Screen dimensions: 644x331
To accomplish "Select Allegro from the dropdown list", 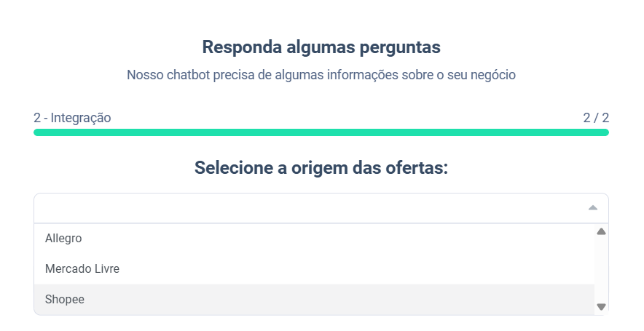I will (63, 238).
